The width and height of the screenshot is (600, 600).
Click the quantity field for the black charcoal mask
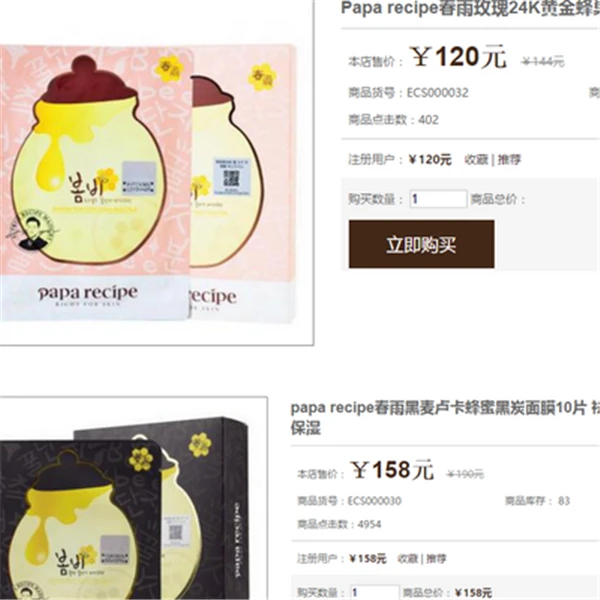tap(375, 592)
